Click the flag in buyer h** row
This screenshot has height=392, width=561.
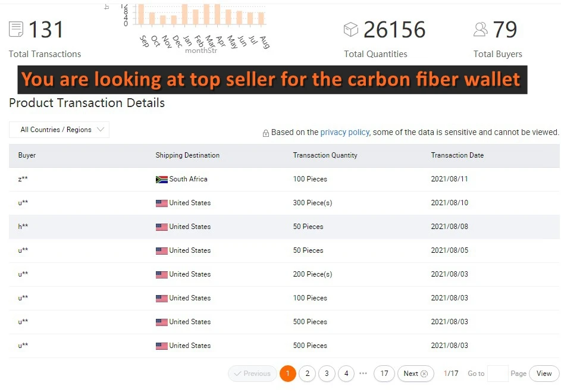pyautogui.click(x=161, y=227)
